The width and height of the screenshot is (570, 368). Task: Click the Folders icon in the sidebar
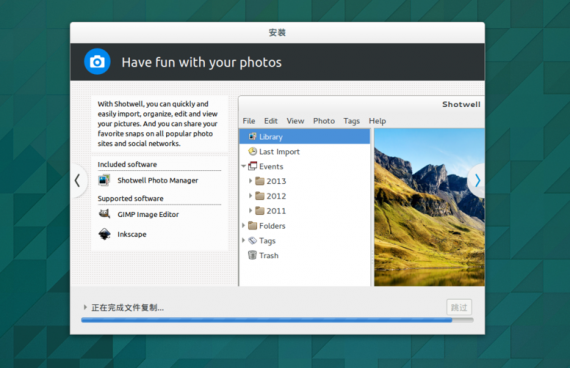tap(252, 226)
